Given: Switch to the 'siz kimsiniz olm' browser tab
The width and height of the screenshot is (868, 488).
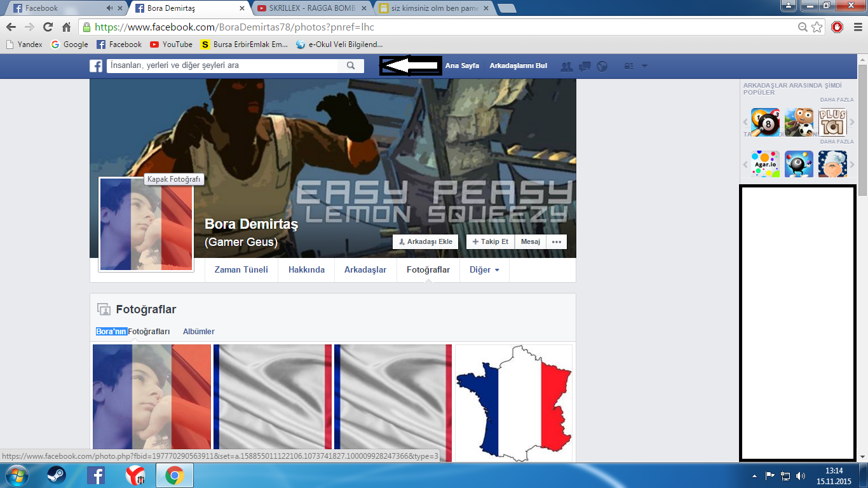Looking at the screenshot, I should coord(433,8).
